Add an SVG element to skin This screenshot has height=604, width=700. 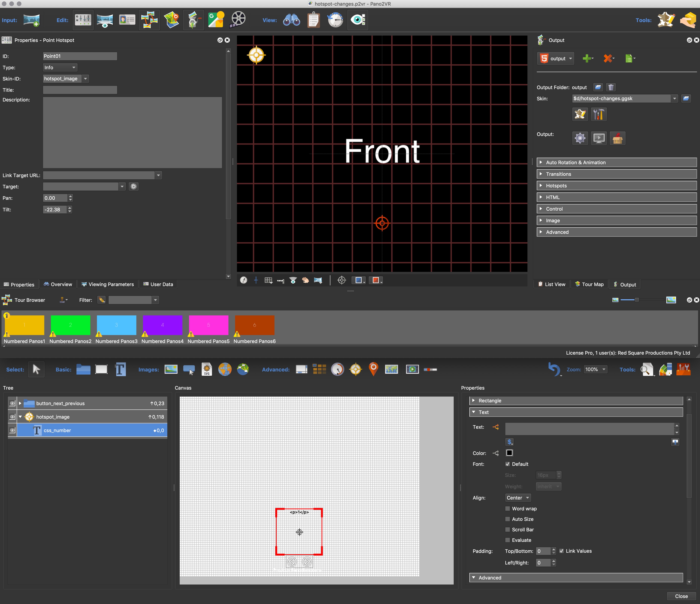[207, 369]
